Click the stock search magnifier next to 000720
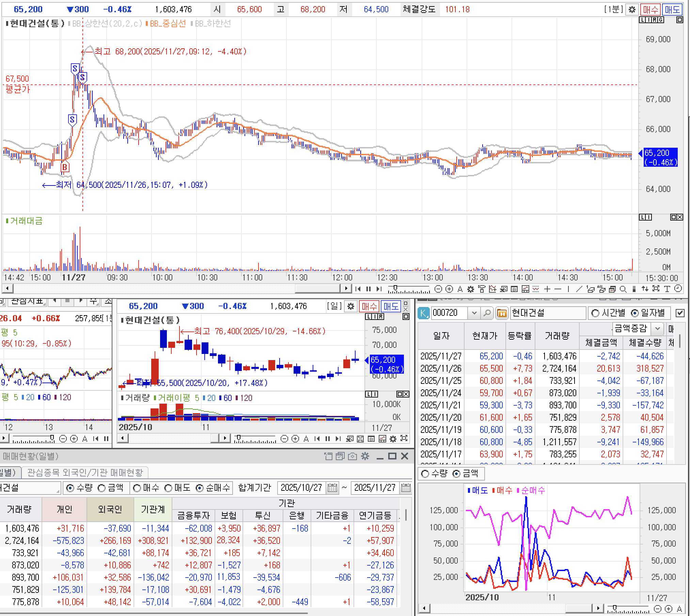Screen dimensions: 690x616 point(487,313)
